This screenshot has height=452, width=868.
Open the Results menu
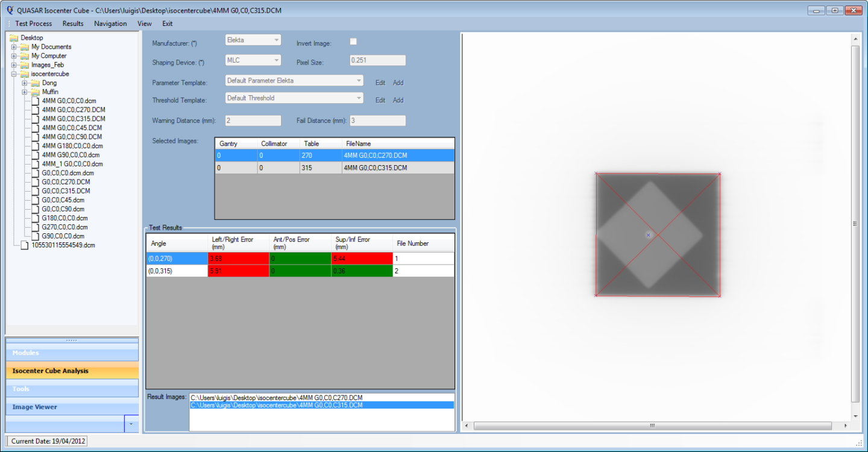[x=73, y=24]
